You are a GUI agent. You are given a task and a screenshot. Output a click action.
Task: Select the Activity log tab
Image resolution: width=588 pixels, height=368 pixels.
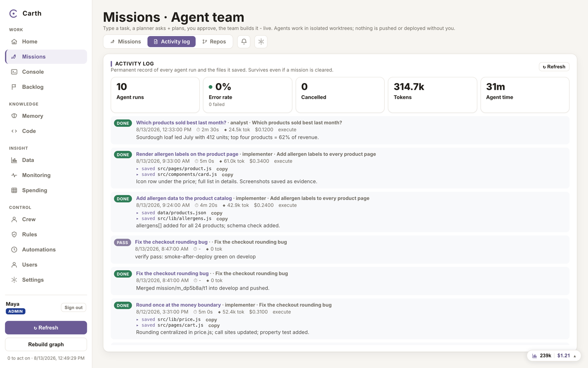coord(171,42)
